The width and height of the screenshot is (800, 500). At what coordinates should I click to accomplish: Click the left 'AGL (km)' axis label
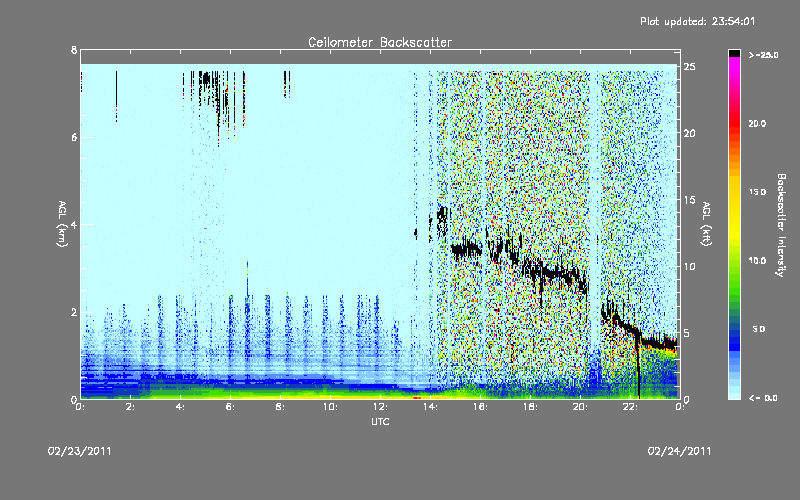(62, 224)
